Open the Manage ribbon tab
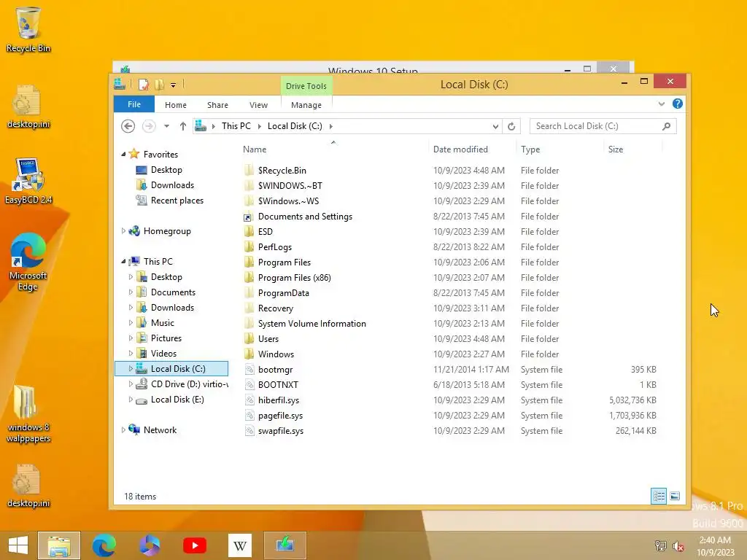This screenshot has width=747, height=560. (x=306, y=105)
